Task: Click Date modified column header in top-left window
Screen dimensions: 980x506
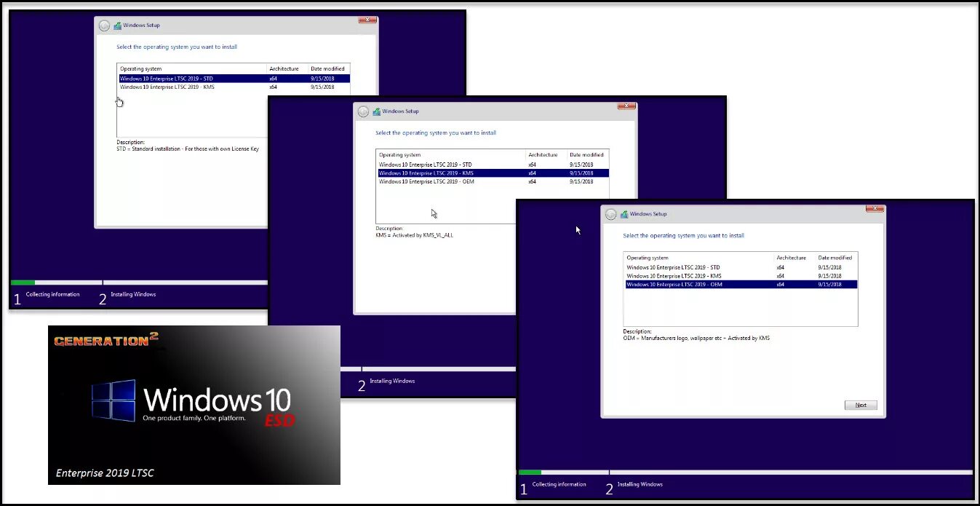Action: (329, 68)
